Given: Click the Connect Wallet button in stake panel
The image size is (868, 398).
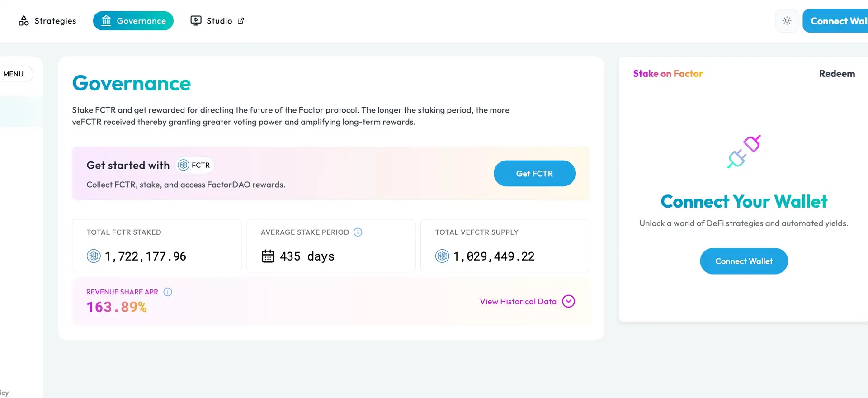Looking at the screenshot, I should click(744, 261).
